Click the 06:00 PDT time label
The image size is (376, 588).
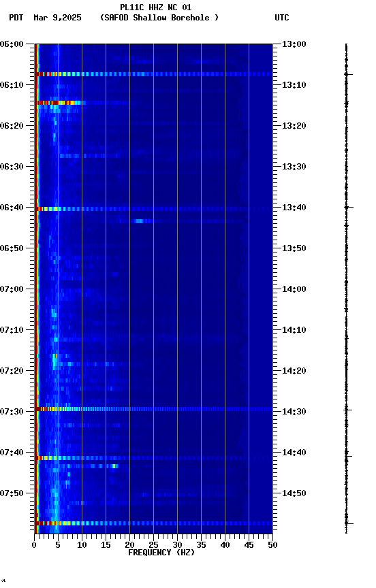12,44
